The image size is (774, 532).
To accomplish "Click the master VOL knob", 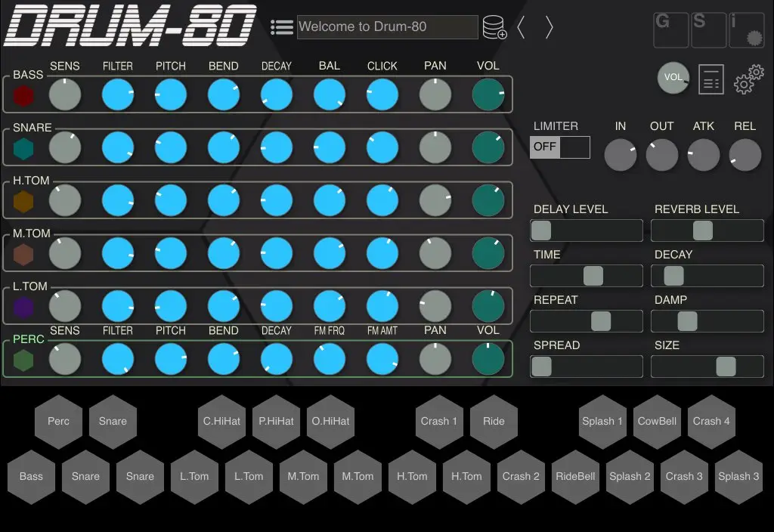I will click(673, 78).
